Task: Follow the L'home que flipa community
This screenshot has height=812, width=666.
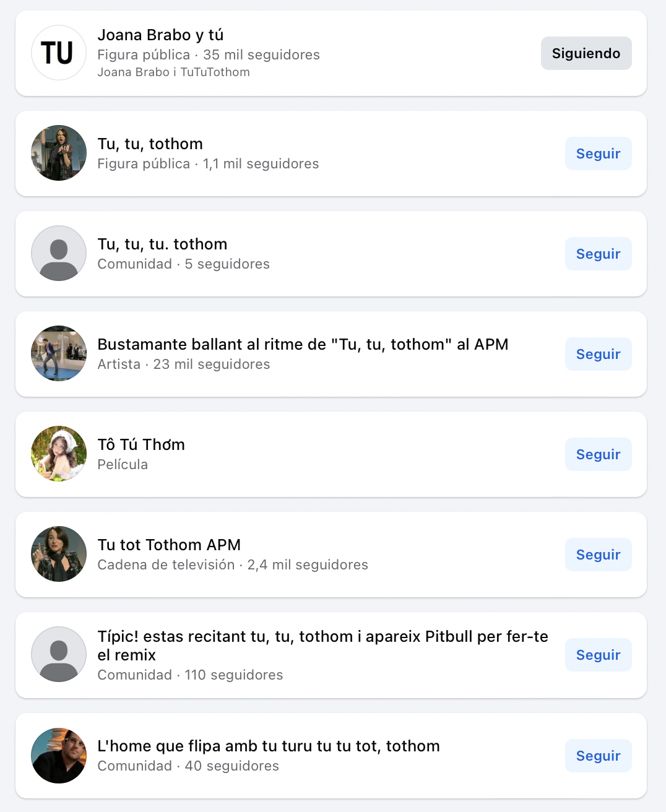Action: tap(598, 756)
